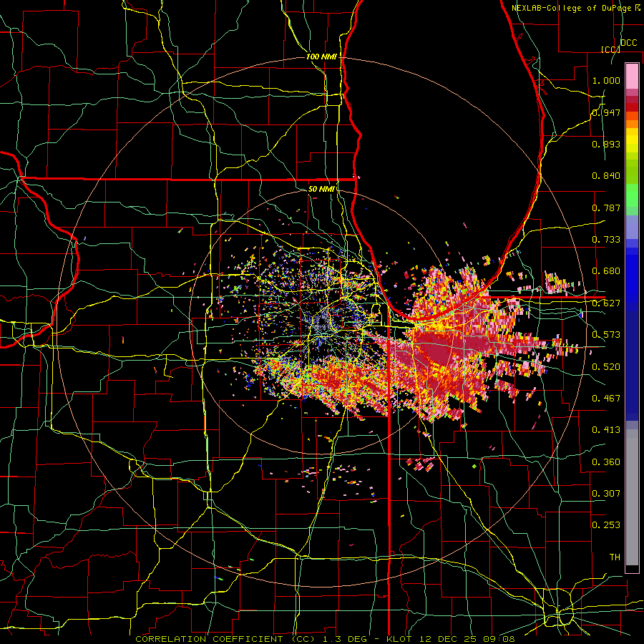Click the 0.360 legend value
The image size is (644, 644).
(x=606, y=462)
